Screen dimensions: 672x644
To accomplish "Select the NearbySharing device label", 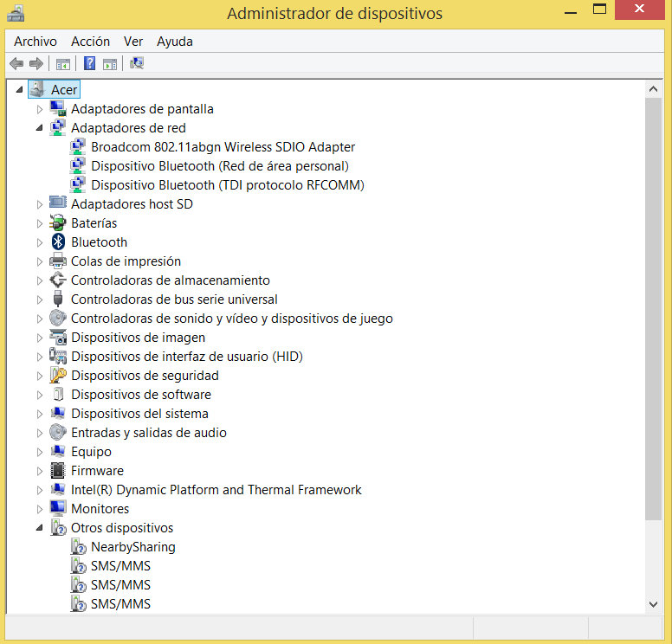I will point(133,546).
